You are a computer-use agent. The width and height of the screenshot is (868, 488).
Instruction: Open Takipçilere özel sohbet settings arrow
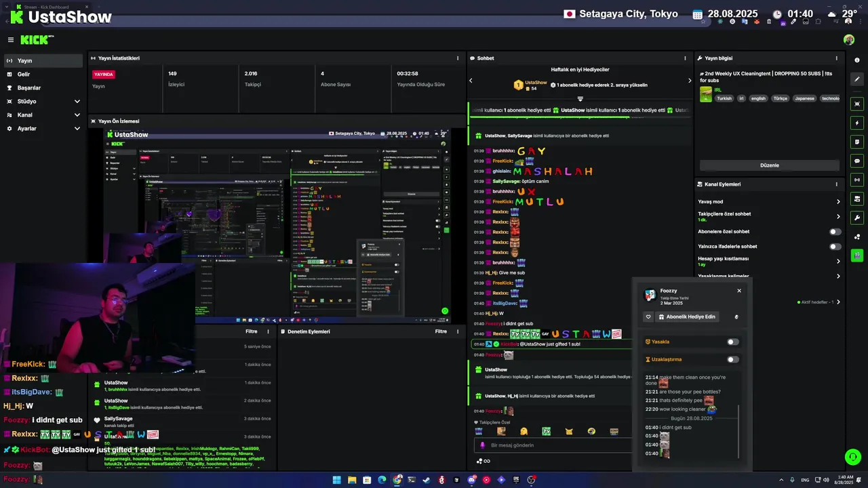[838, 217]
